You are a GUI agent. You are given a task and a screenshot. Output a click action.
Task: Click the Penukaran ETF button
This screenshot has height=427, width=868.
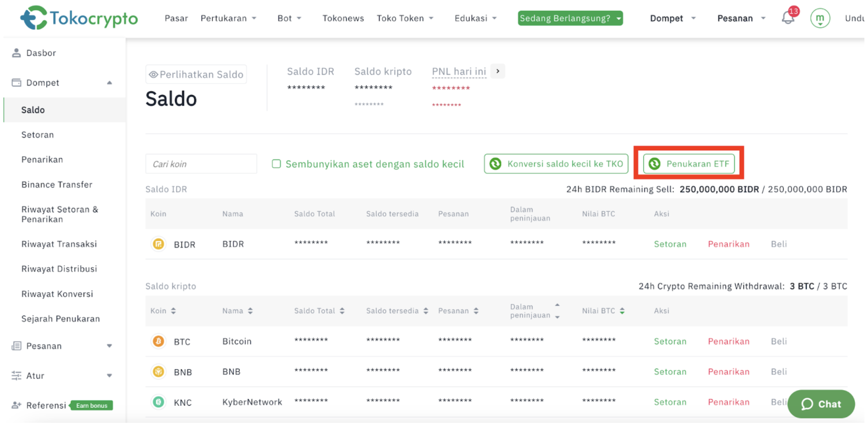(688, 164)
